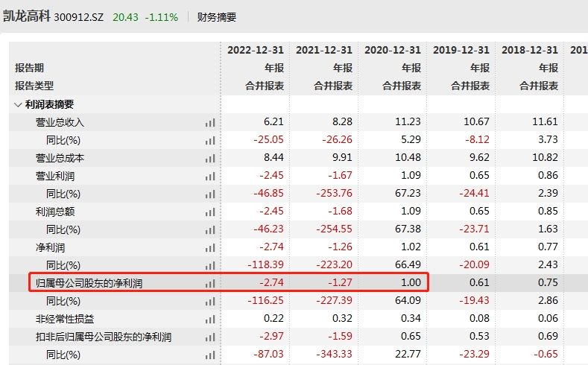Screen dimensions: 588x365
Task: Select the 2022-12-31 column header
Action: (256, 50)
